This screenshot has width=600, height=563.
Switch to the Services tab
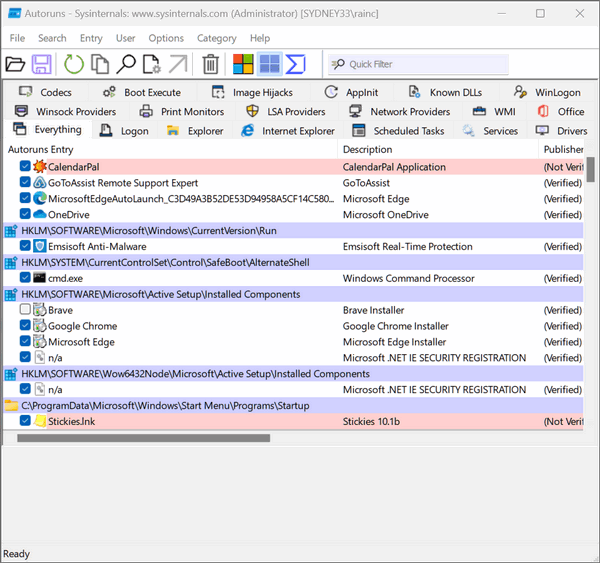(x=490, y=131)
